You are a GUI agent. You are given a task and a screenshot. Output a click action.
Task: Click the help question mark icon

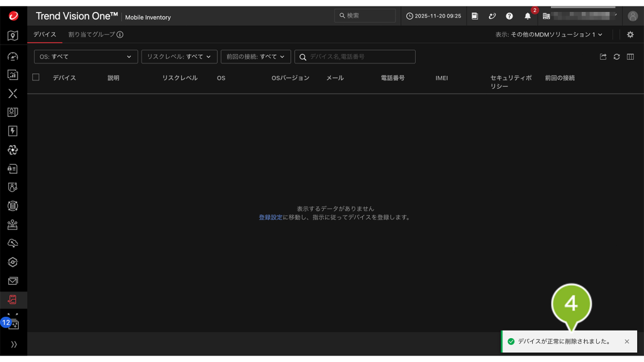pyautogui.click(x=509, y=16)
